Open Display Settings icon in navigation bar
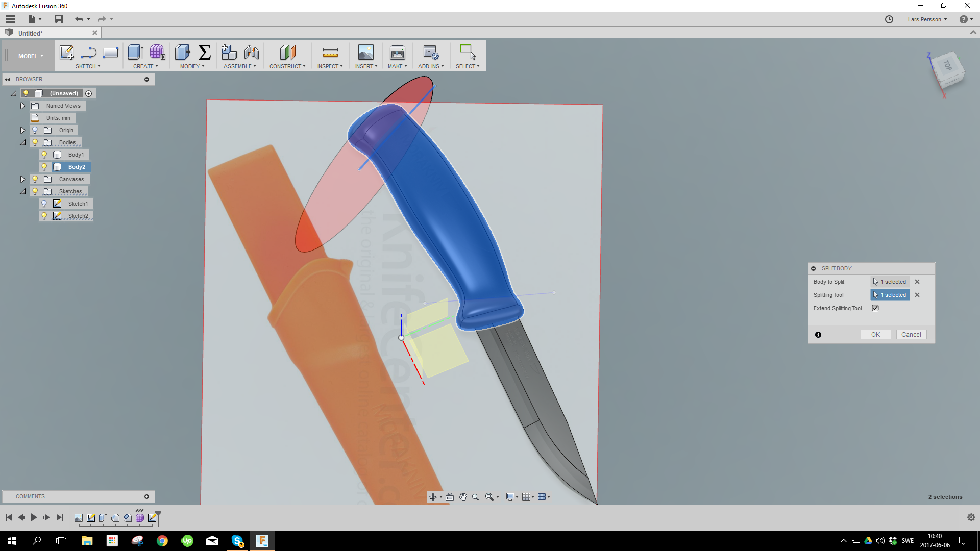This screenshot has width=980, height=551. (510, 496)
